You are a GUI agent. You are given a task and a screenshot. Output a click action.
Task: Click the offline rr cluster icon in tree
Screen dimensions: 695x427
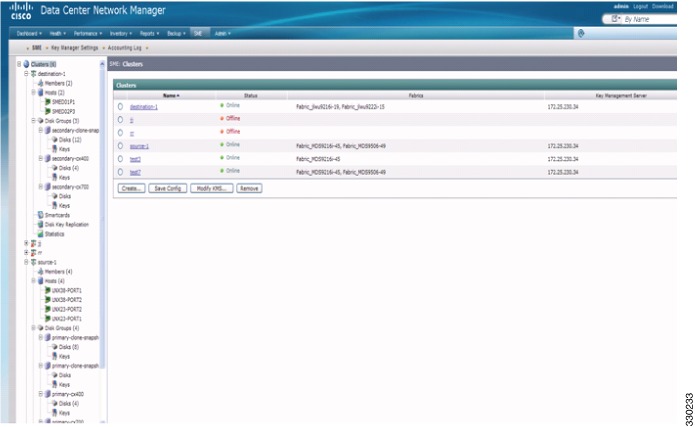point(33,253)
